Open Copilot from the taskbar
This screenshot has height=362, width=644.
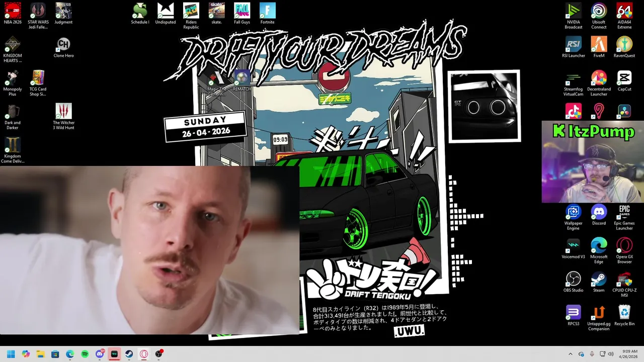(x=26, y=354)
